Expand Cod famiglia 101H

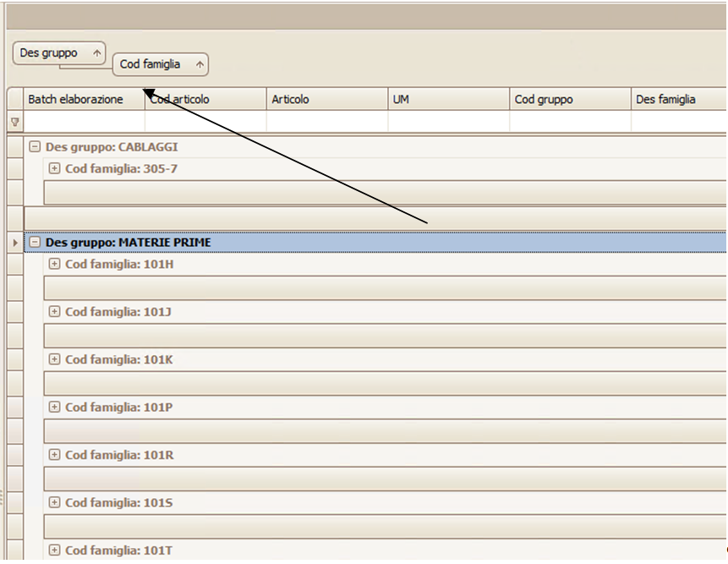click(x=55, y=264)
